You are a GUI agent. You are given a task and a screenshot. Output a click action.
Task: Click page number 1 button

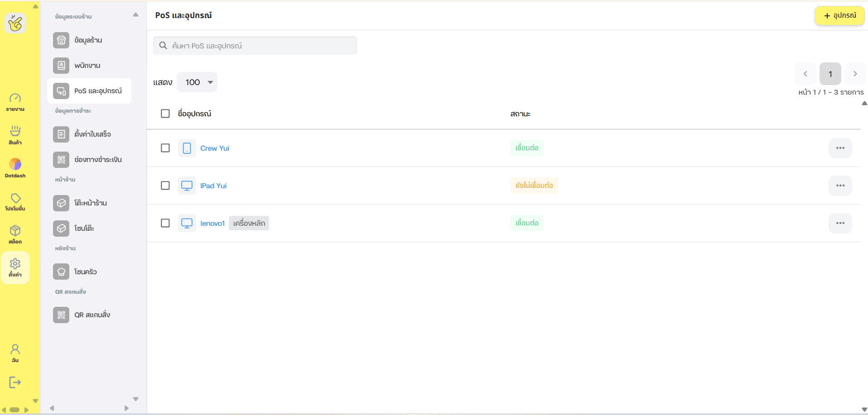tap(830, 74)
